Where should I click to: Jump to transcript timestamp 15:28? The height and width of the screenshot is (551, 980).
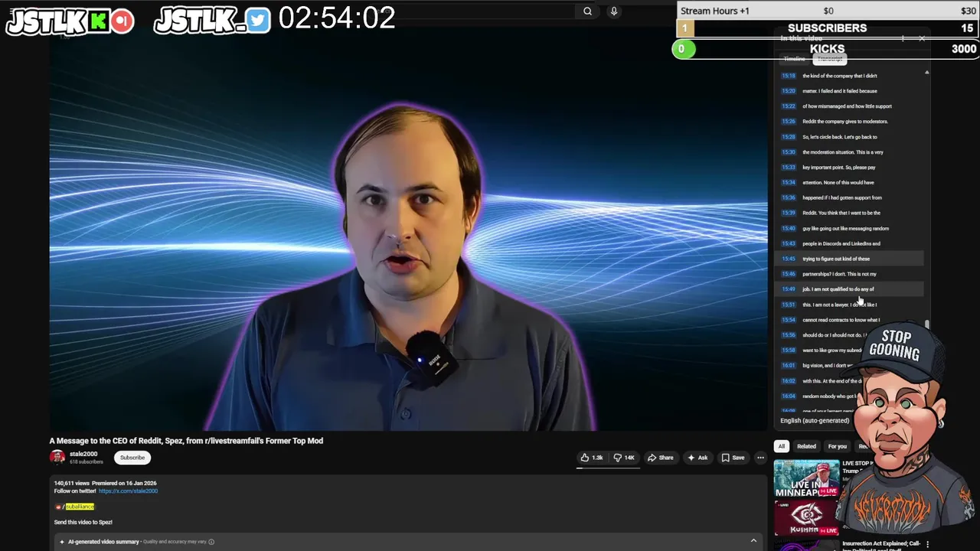[789, 137]
